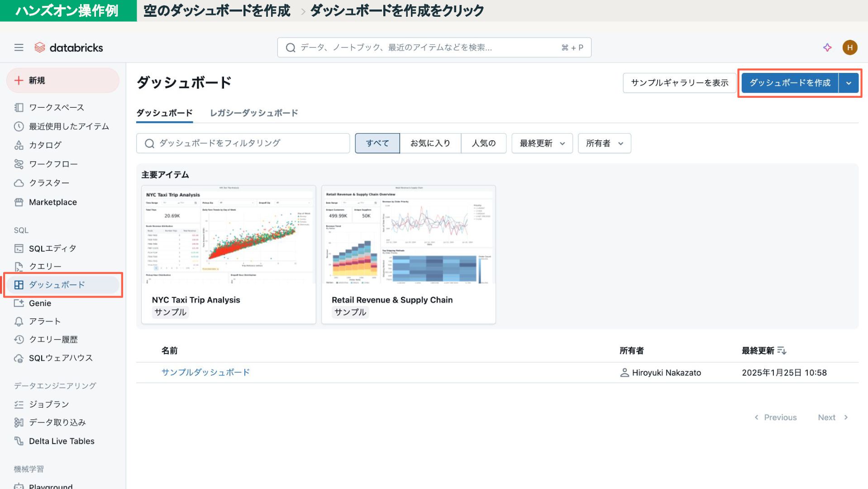Click owner name Hiroyuki Nakazato
Screen dimensions: 868x489
[667, 373]
